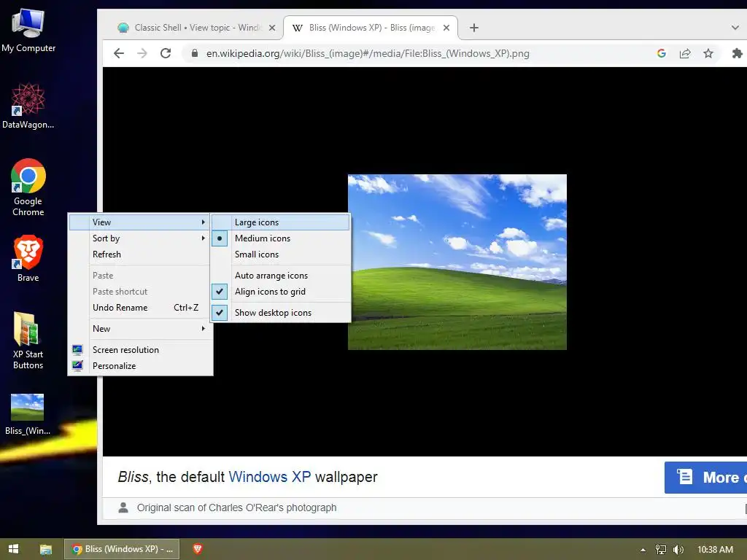Open the DataWagon desktop shortcut
747x560 pixels.
click(28, 105)
